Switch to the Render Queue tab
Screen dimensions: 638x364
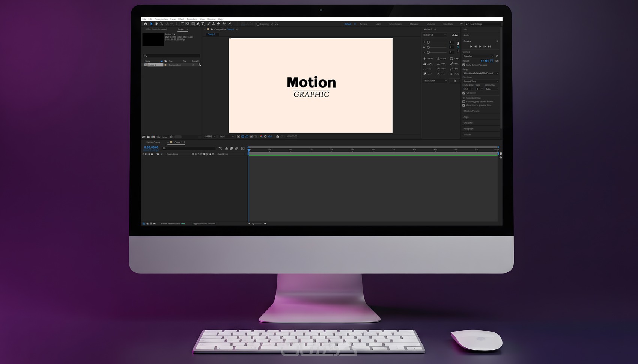[153, 143]
